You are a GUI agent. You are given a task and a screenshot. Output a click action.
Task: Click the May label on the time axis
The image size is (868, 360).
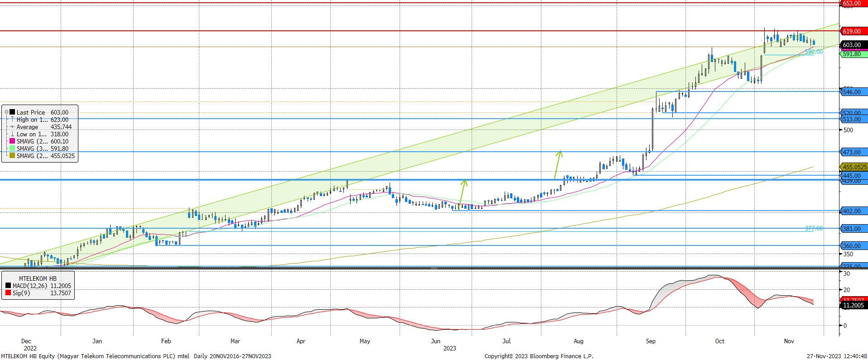coord(365,341)
